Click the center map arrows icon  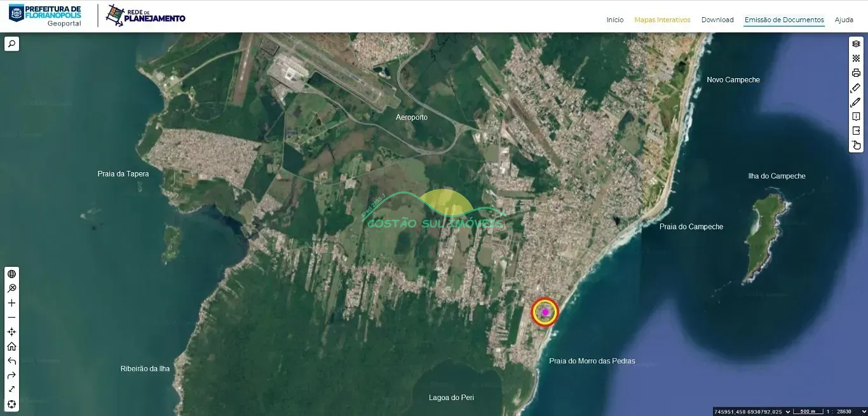click(11, 332)
